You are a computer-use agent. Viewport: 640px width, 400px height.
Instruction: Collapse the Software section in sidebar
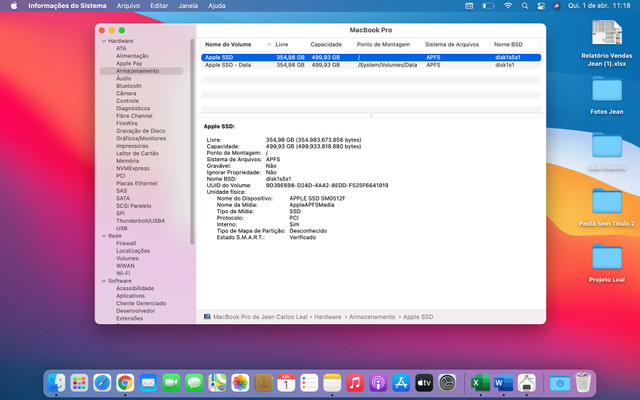(x=104, y=281)
